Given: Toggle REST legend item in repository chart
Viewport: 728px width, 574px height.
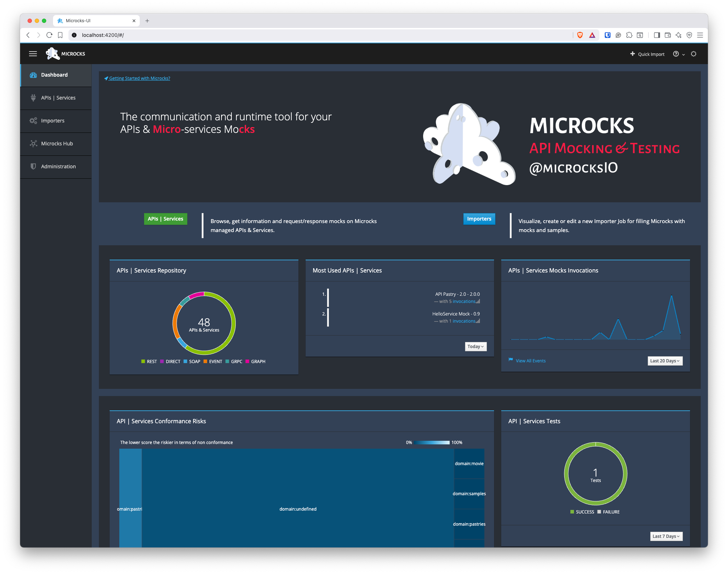Looking at the screenshot, I should [149, 362].
